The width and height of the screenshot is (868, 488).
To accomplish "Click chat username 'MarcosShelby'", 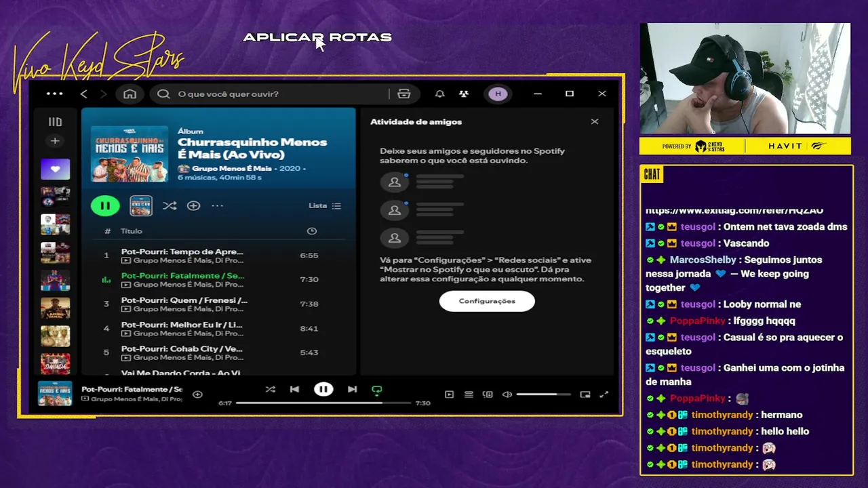I will (x=703, y=260).
